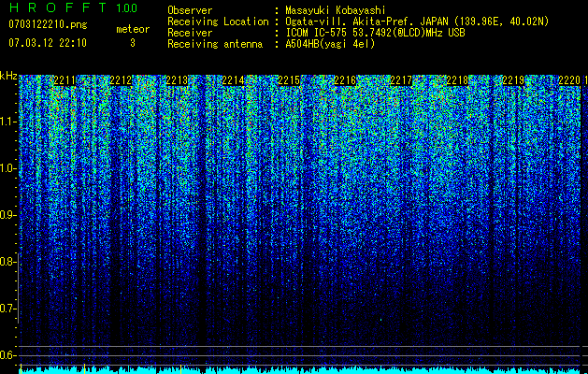Click the 0.7 kHz axis tick label

point(7,309)
